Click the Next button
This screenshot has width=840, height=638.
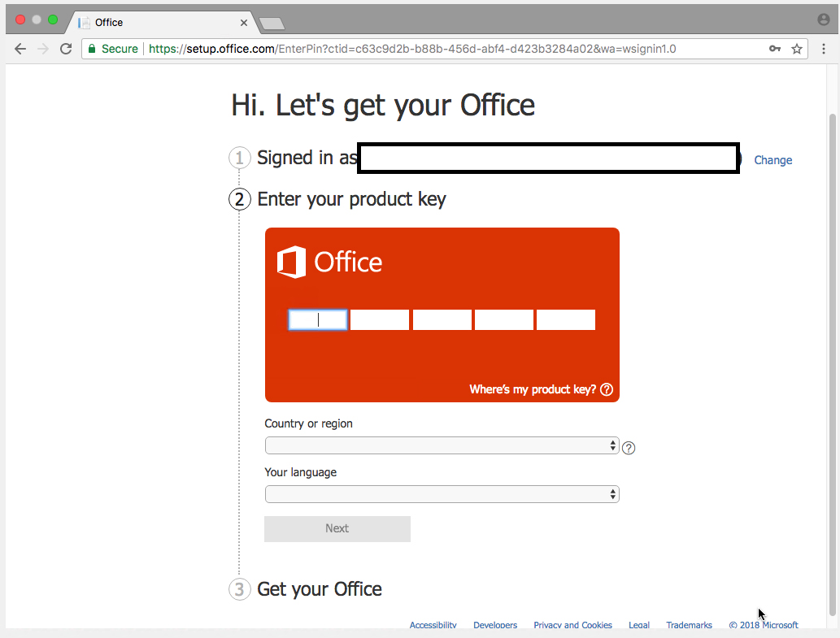coord(337,528)
